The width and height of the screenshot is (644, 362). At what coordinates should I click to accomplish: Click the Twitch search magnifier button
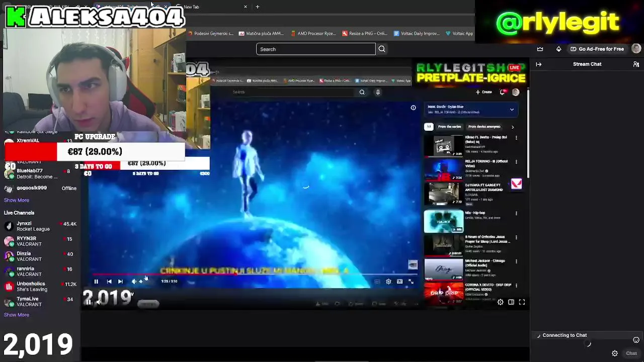click(382, 49)
